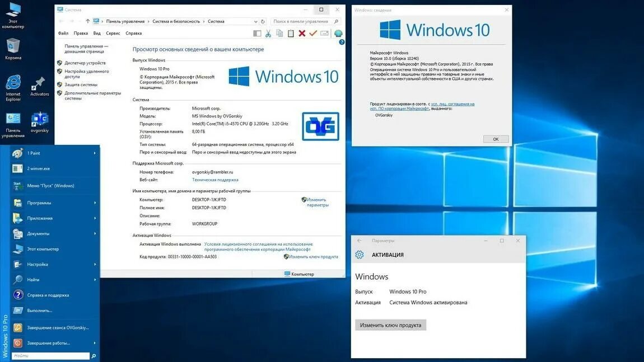Open address bar history dropdown arrow
This screenshot has width=644, height=362.
coord(255,21)
